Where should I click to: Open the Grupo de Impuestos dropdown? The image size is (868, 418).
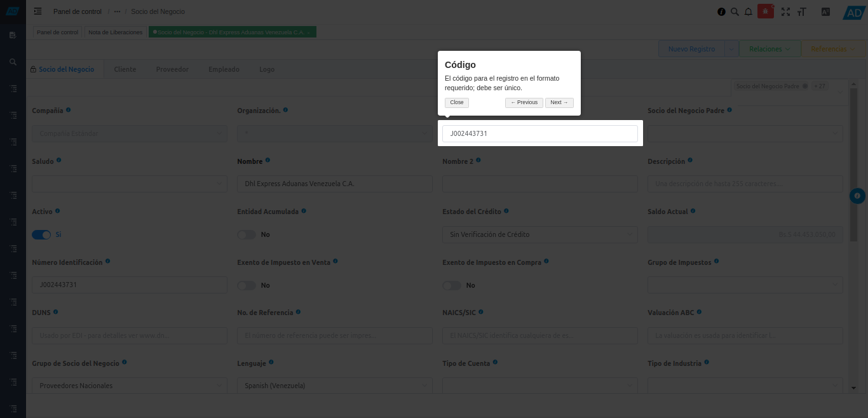tap(745, 285)
